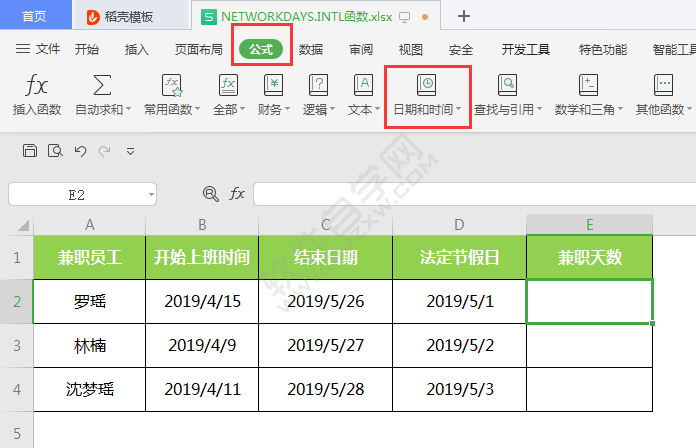The image size is (696, 448).
Task: Expand the 财务 dropdown arrow
Action: point(288,109)
